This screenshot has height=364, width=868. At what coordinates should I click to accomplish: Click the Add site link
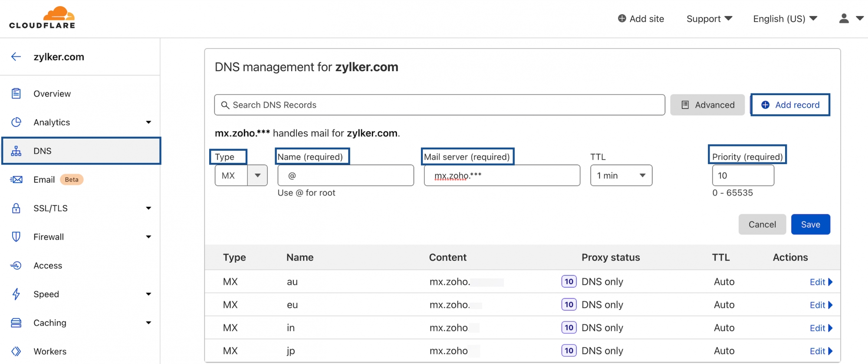pos(641,19)
